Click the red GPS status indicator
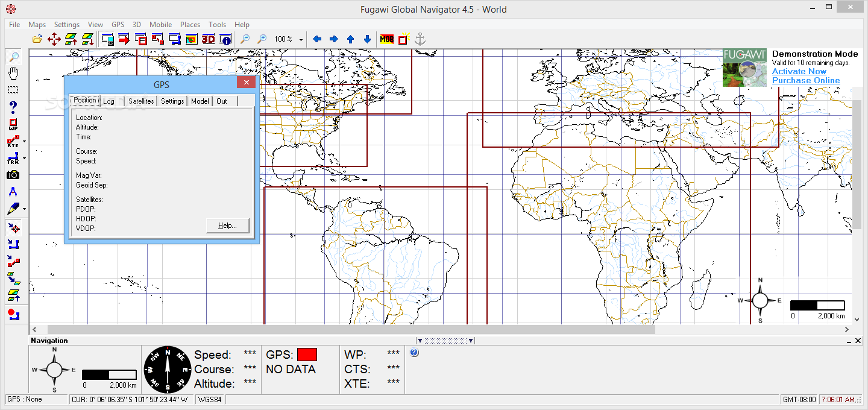868x410 pixels. pos(307,355)
